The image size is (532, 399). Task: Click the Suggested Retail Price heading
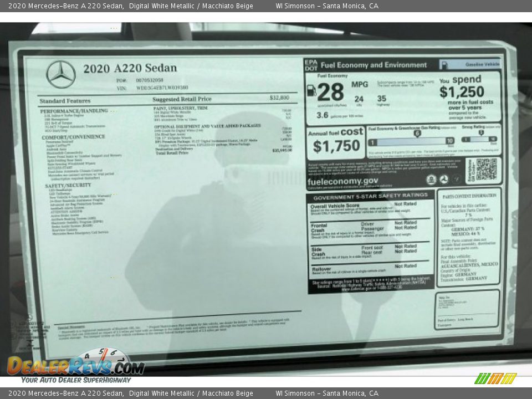pyautogui.click(x=182, y=99)
